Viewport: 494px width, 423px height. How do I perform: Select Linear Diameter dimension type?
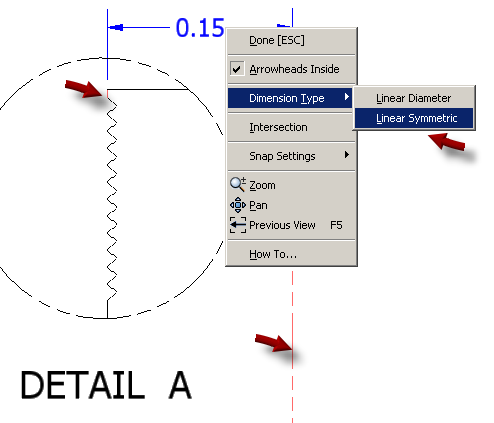414,98
